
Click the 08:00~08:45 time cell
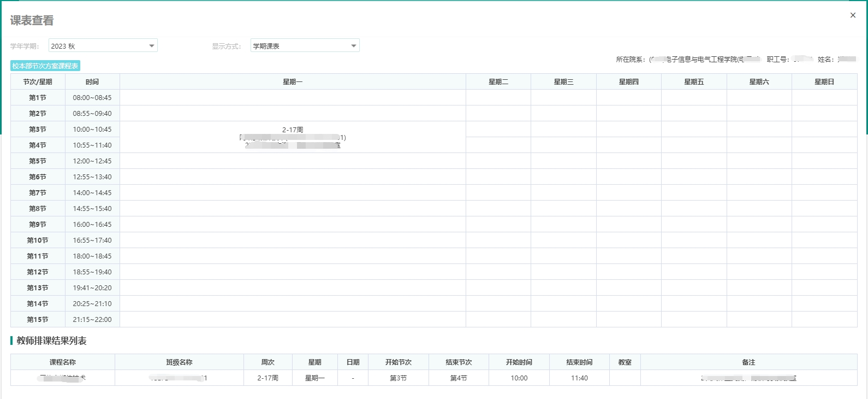pyautogui.click(x=92, y=97)
